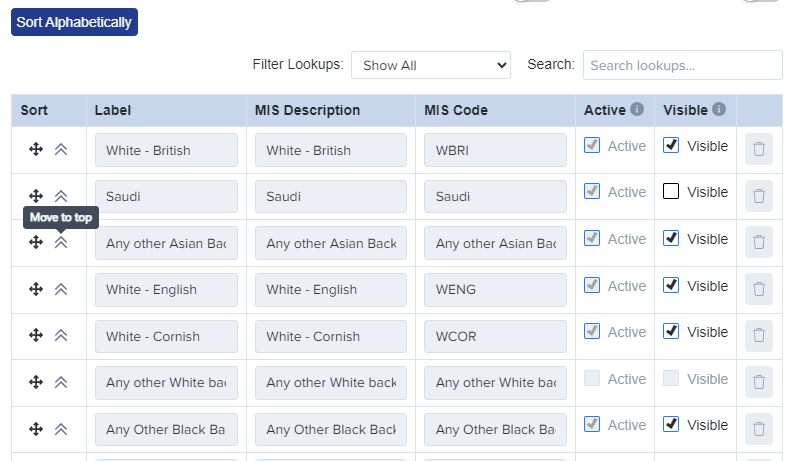Delete the White - Cornish lookup

click(x=759, y=335)
